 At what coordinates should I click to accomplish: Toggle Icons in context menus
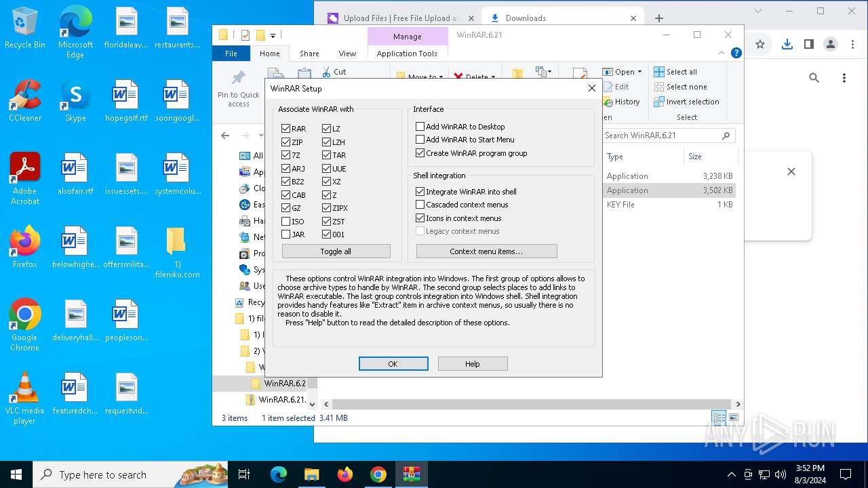click(420, 218)
